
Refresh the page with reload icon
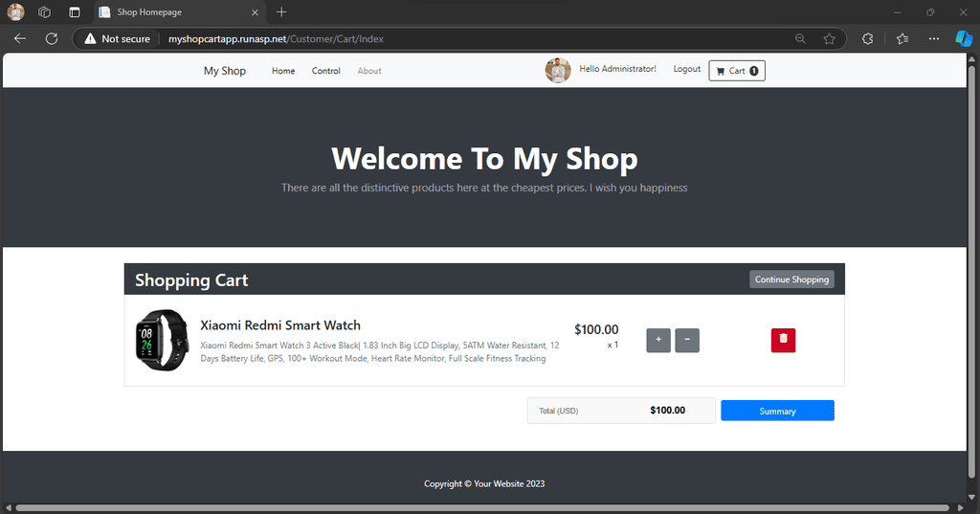(52, 39)
